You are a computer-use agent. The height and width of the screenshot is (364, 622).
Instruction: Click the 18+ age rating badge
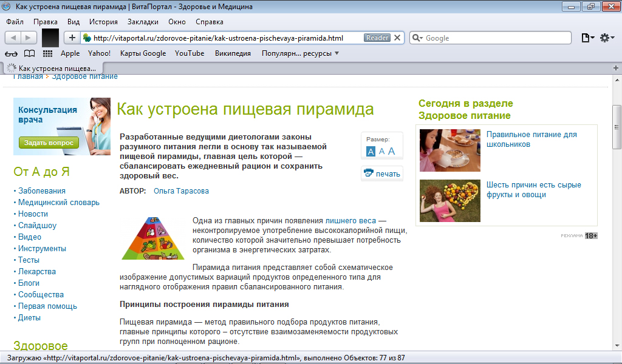click(591, 235)
